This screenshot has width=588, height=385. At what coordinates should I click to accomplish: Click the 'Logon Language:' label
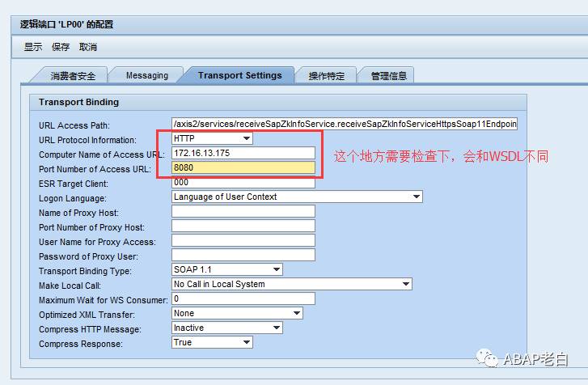tap(72, 198)
